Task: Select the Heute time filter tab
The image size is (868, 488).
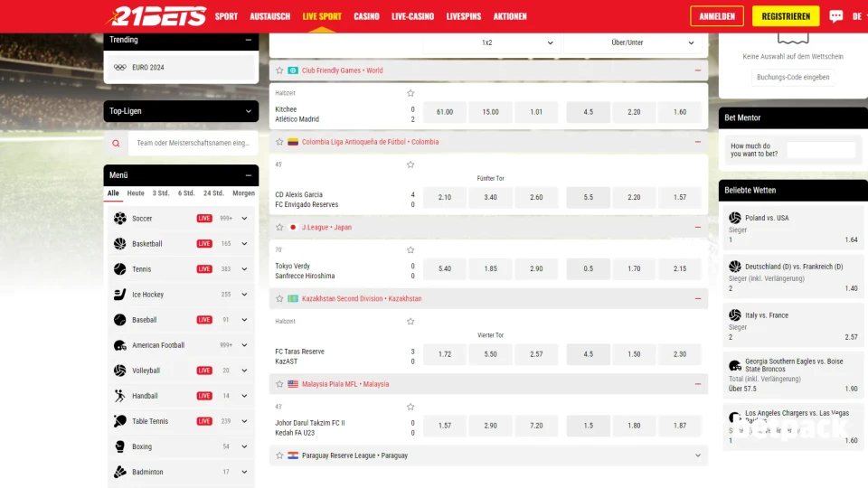Action: click(136, 193)
